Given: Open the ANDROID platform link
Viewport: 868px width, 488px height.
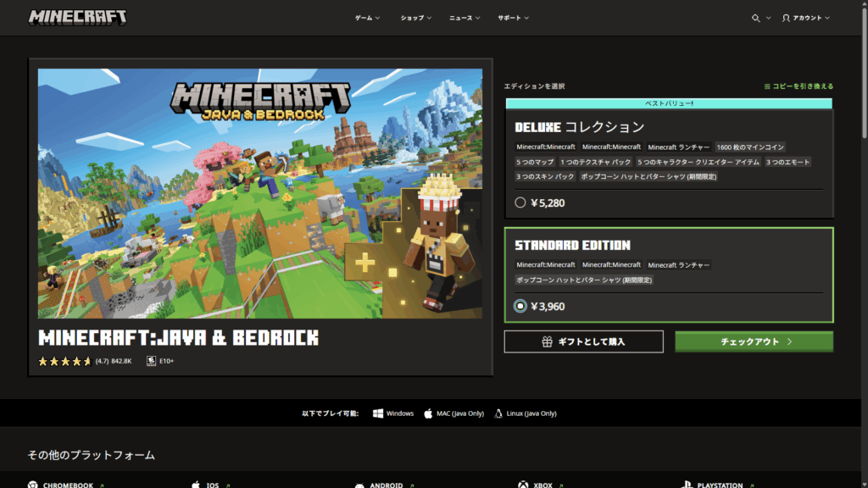Looking at the screenshot, I should tap(385, 485).
